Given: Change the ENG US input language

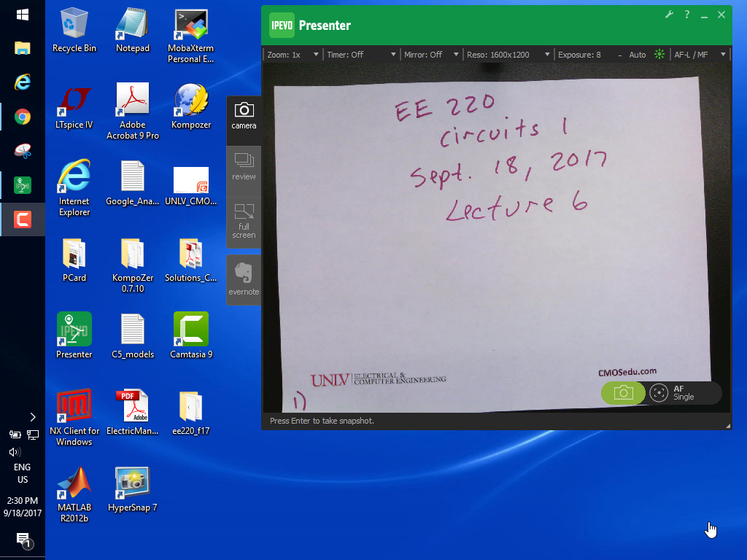Looking at the screenshot, I should (x=23, y=473).
